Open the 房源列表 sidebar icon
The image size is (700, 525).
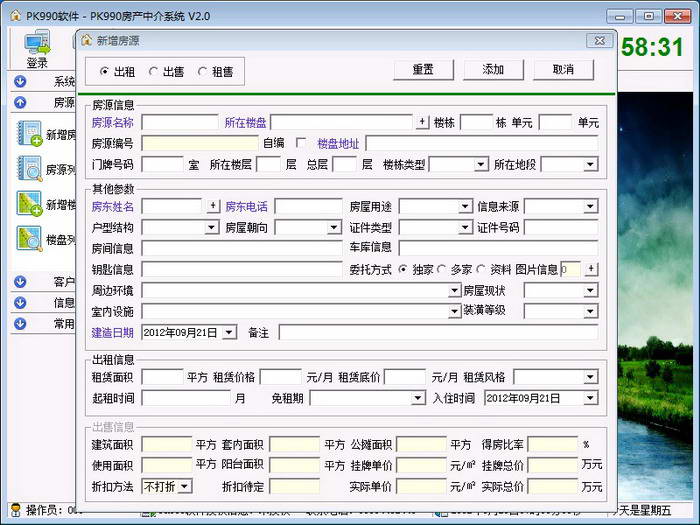[29, 168]
